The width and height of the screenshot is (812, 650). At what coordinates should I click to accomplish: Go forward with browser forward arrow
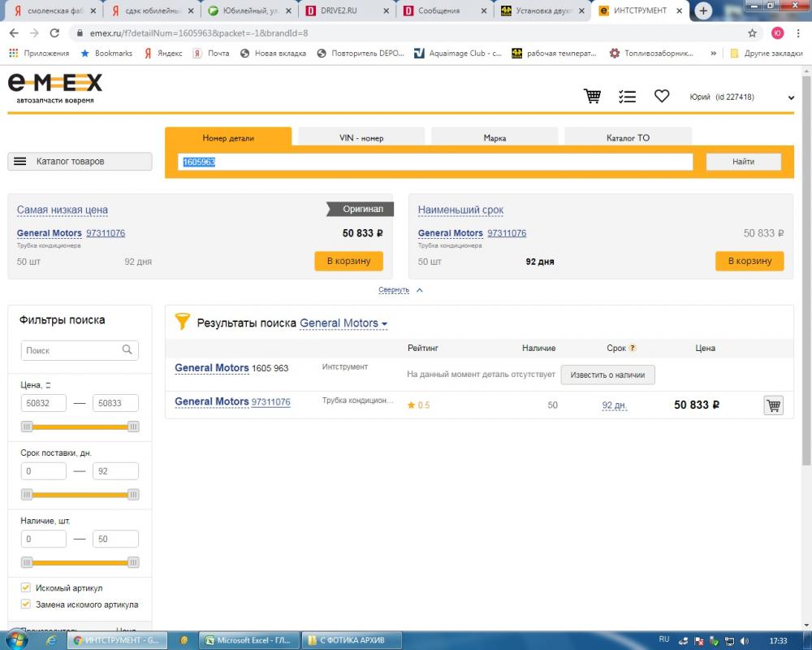pyautogui.click(x=34, y=33)
